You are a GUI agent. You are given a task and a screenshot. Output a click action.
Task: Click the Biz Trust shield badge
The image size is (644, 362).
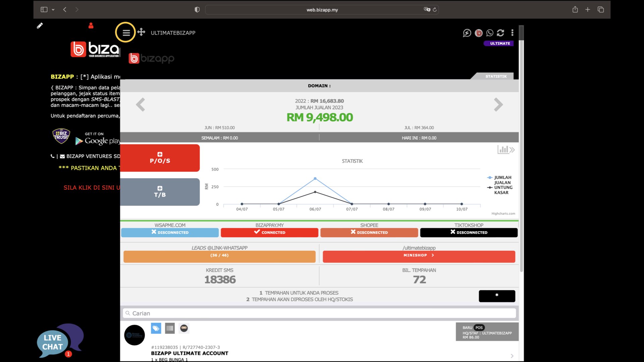pyautogui.click(x=61, y=136)
